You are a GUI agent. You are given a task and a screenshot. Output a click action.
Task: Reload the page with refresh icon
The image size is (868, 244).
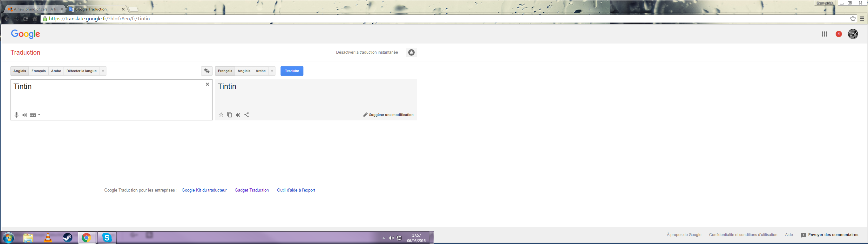[x=26, y=19]
